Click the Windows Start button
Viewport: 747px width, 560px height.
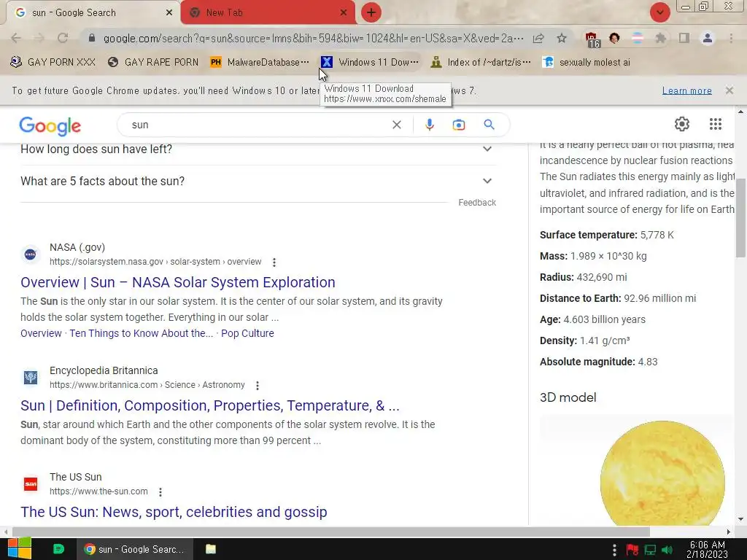click(x=20, y=549)
